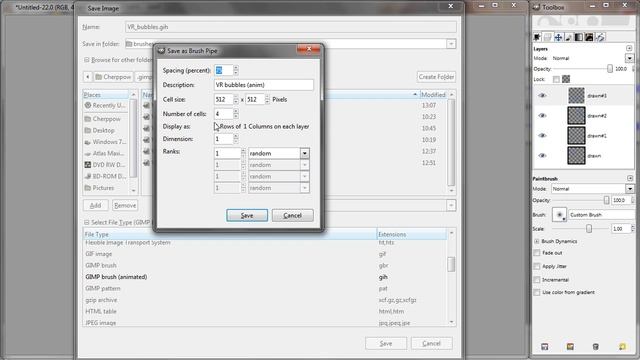
Task: Click the Description field with VR bubbles (anim)
Action: click(264, 85)
